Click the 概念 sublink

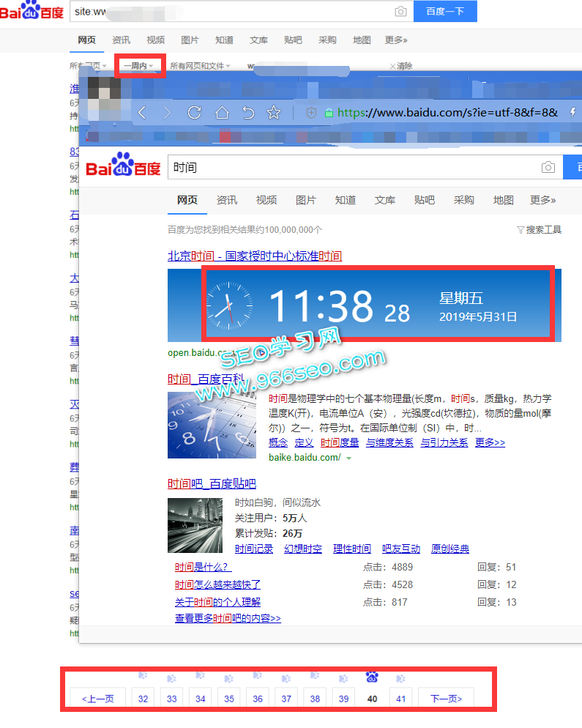coord(278,443)
